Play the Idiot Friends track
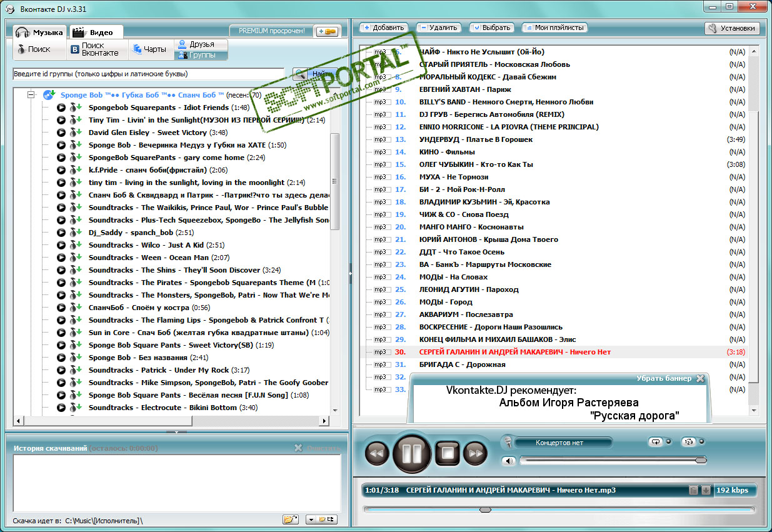This screenshot has width=772, height=532. 61,108
